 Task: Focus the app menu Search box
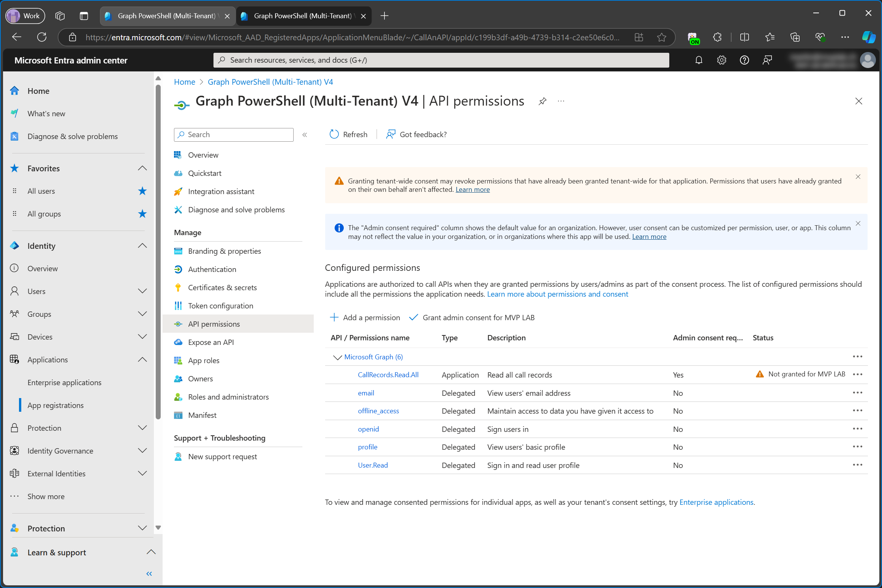click(234, 134)
